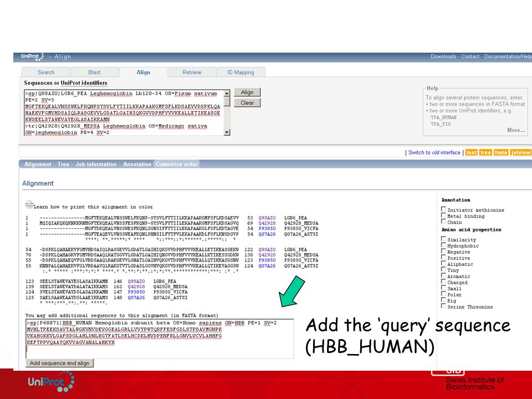532x399 pixels.
Task: Check the Similarity property checkbox
Action: tap(443, 239)
